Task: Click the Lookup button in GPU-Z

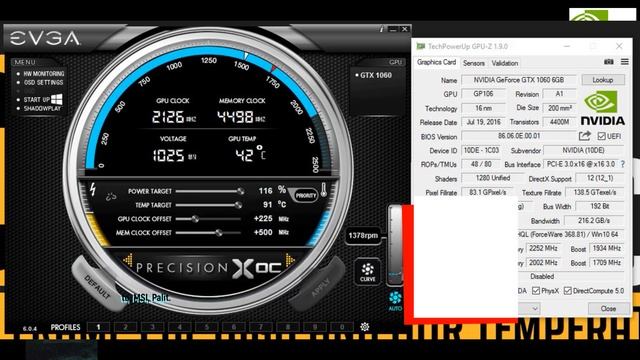Action: coord(603,80)
